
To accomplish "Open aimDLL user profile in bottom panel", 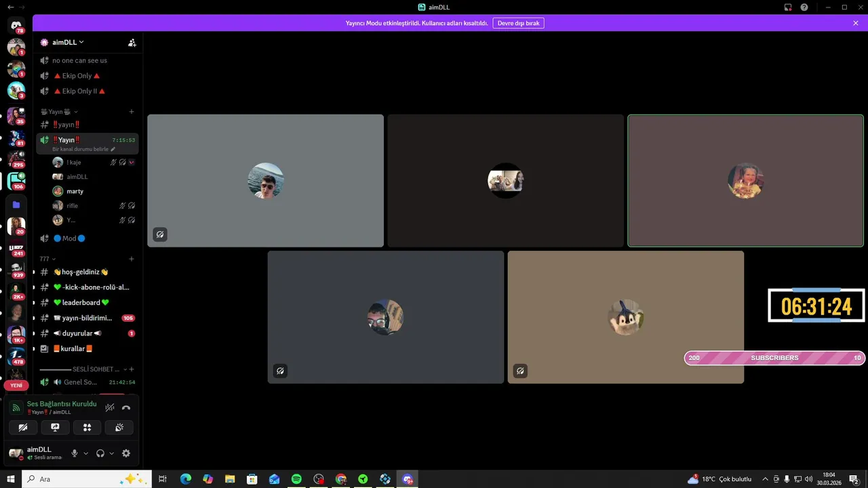I will (37, 453).
